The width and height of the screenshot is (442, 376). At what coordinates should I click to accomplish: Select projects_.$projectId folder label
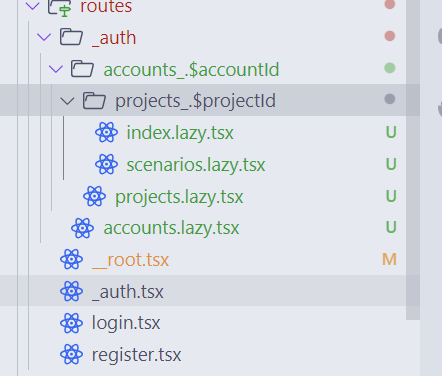[195, 101]
